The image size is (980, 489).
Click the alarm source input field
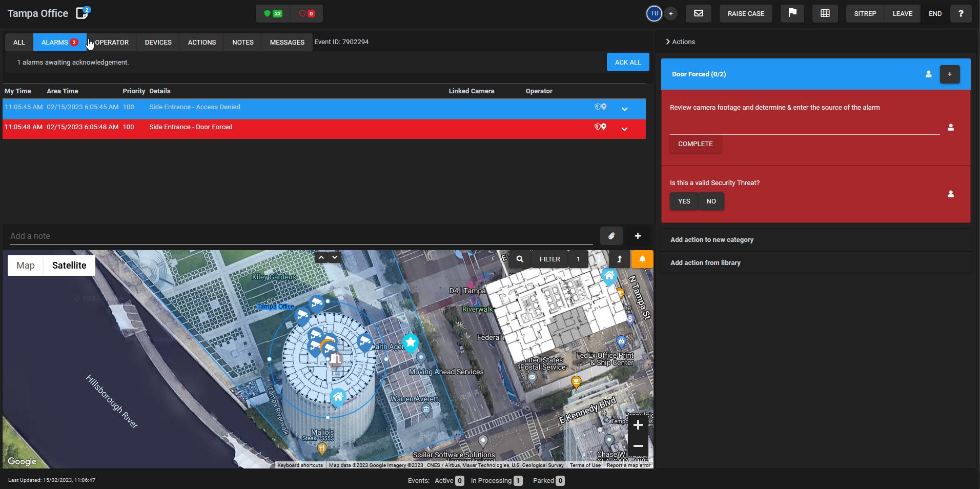click(x=805, y=127)
